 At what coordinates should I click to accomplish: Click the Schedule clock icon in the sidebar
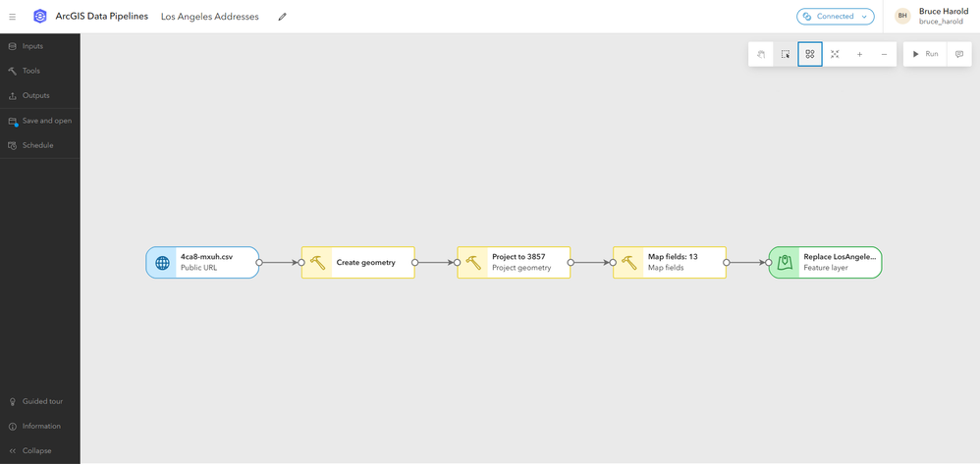tap(13, 145)
